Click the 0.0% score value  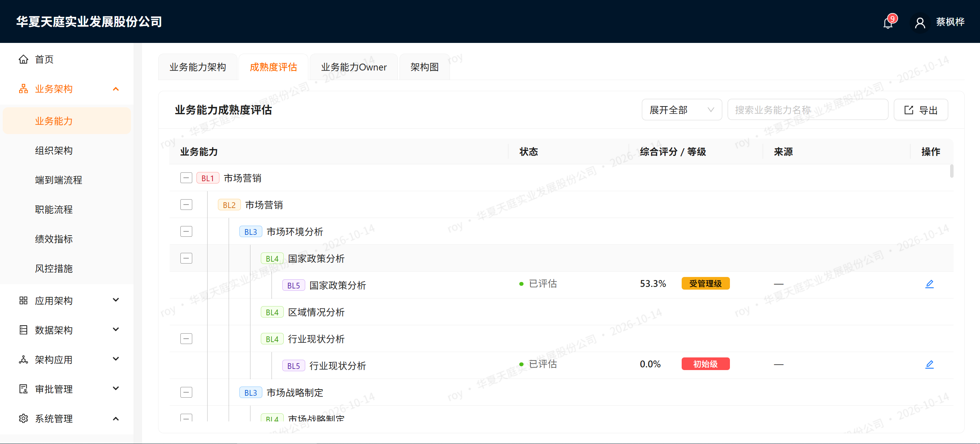650,364
